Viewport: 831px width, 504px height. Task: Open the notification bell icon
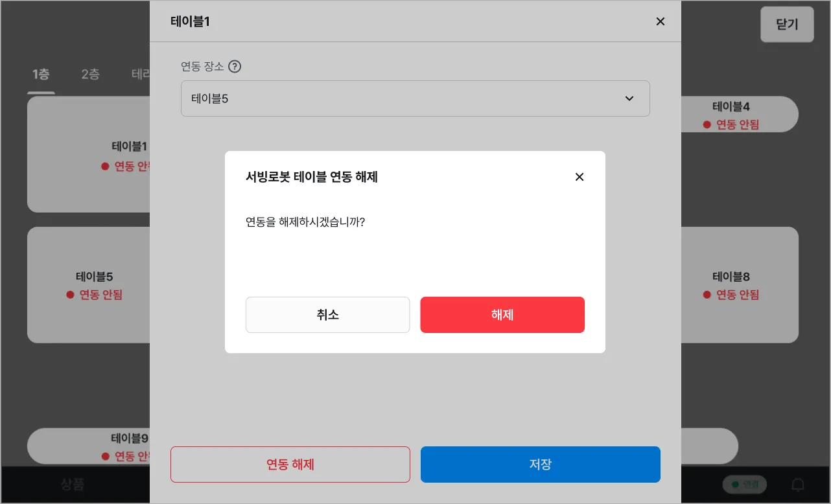coord(799,485)
